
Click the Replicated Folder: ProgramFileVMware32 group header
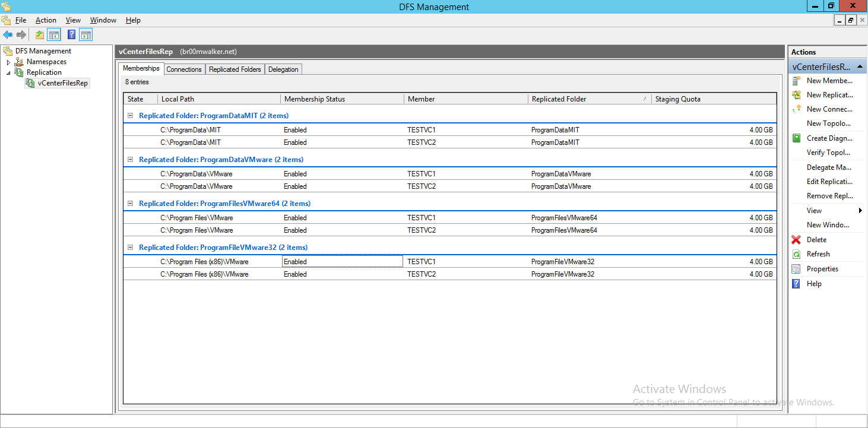pos(223,248)
